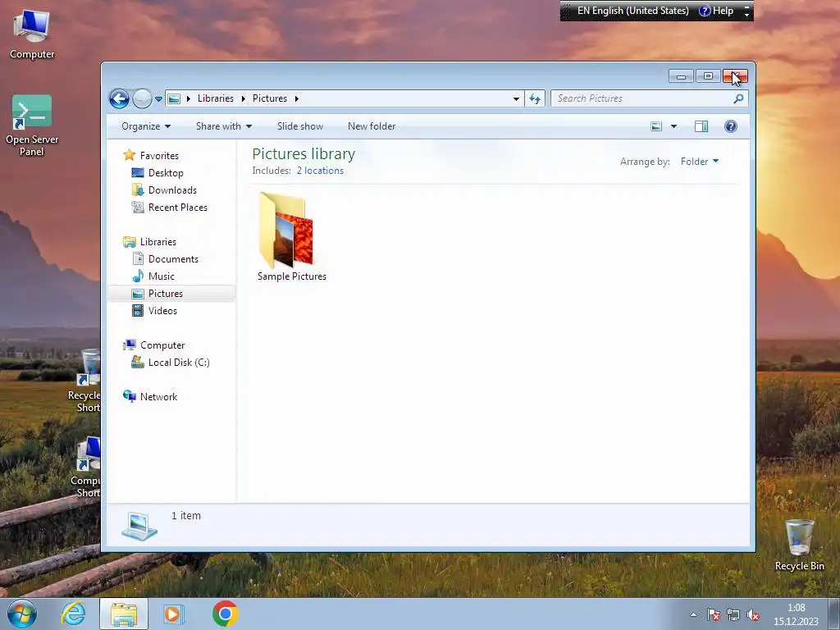Click the yellow star Favorites icon
Screen dimensions: 840x630
pos(129,155)
